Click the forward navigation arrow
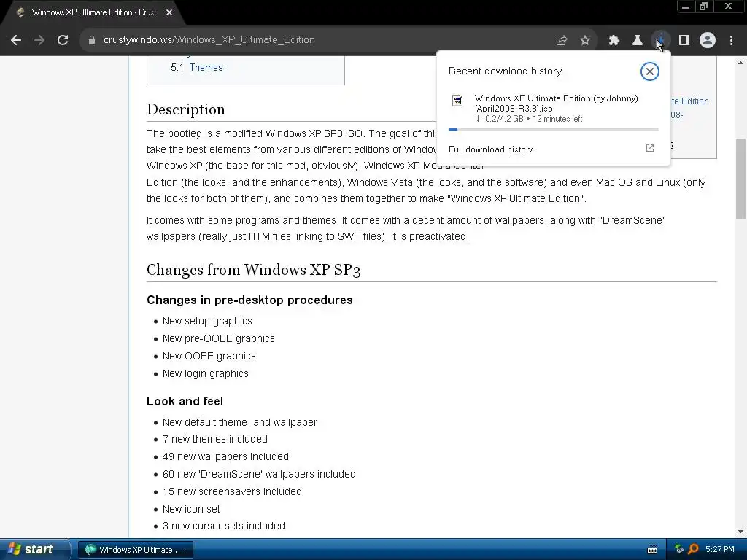The height and width of the screenshot is (560, 747). point(39,40)
